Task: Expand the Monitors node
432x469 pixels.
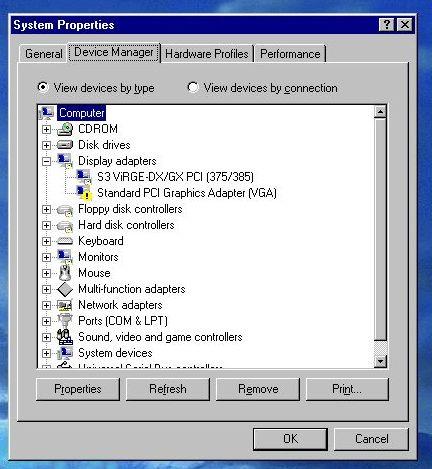Action: [x=46, y=257]
